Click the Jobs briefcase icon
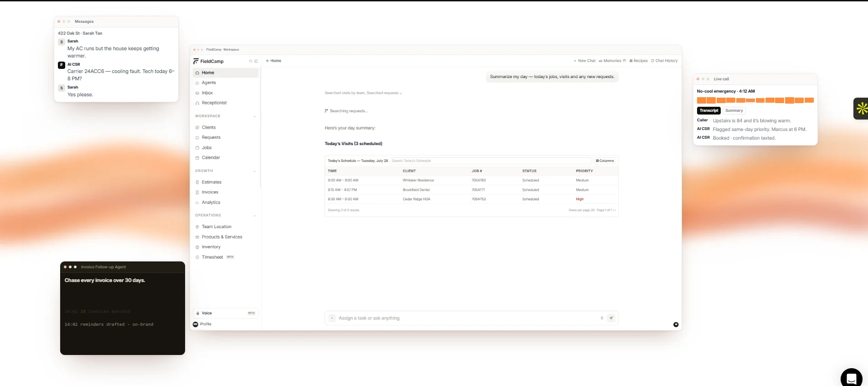 point(197,147)
